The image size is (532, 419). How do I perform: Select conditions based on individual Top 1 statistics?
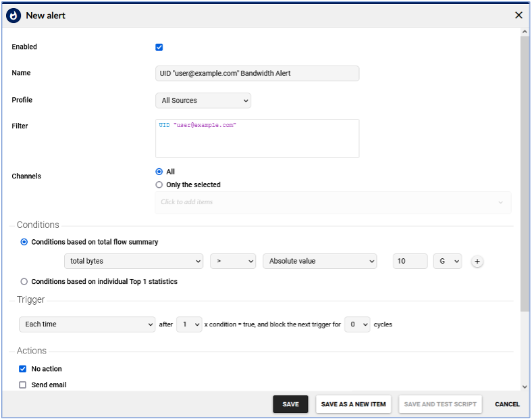(x=25, y=282)
